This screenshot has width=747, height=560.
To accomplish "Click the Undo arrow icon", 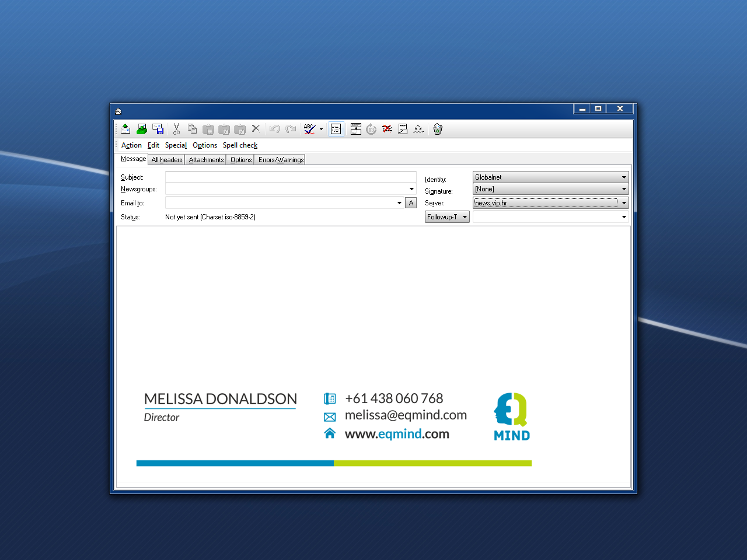I will pyautogui.click(x=275, y=129).
